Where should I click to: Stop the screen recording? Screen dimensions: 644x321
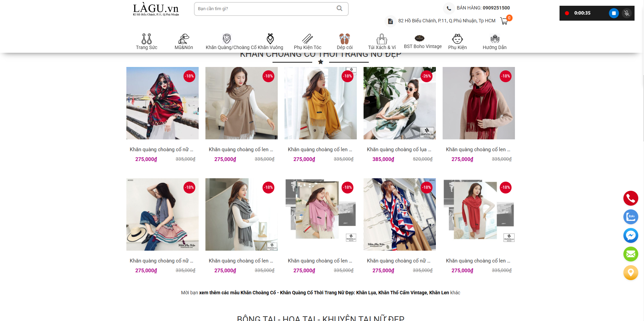coord(614,13)
